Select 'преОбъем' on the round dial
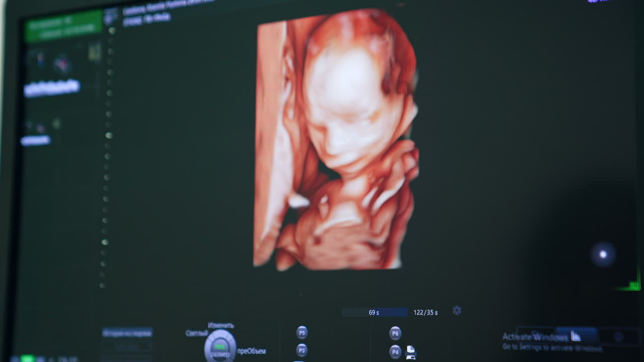 [x=252, y=351]
